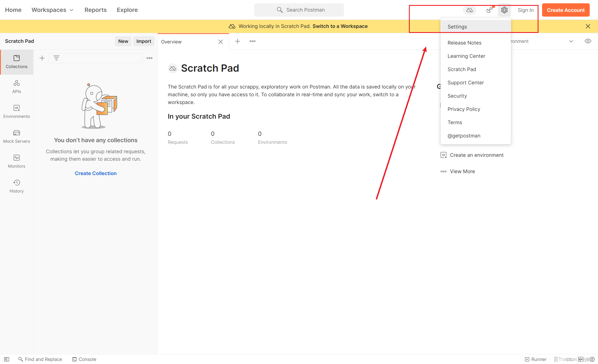Click the collections filter input field
598x364 pixels.
(96, 58)
